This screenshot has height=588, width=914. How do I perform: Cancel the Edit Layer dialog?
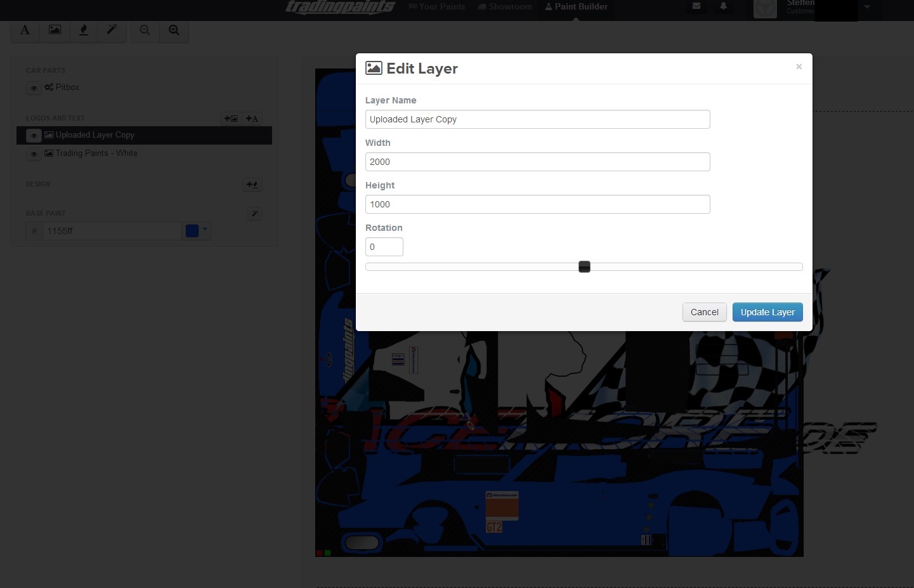coord(704,312)
